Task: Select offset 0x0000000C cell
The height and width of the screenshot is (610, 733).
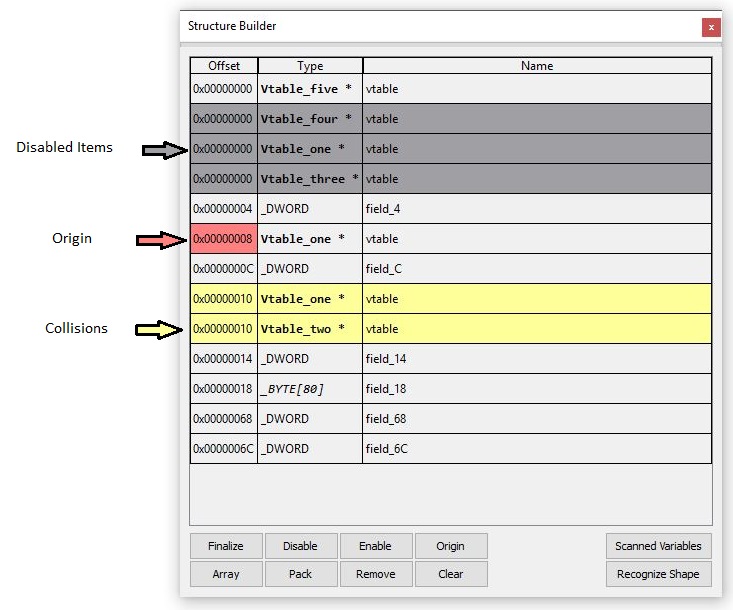Action: (224, 269)
